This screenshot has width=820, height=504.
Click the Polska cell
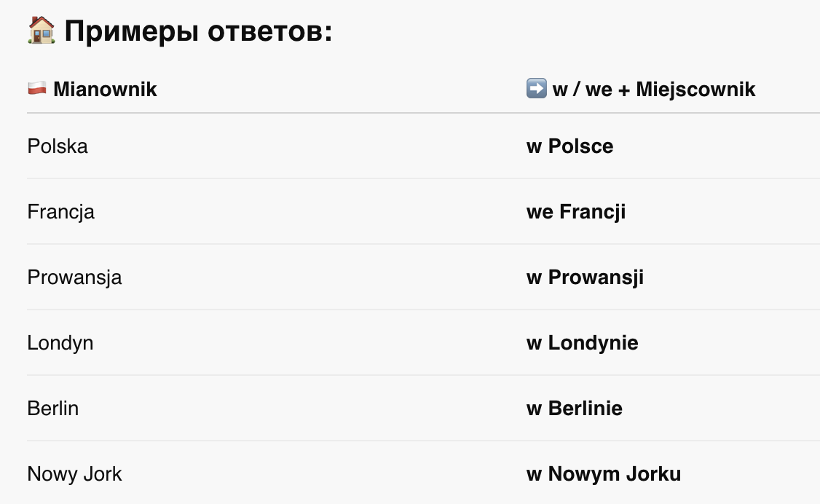coord(58,146)
